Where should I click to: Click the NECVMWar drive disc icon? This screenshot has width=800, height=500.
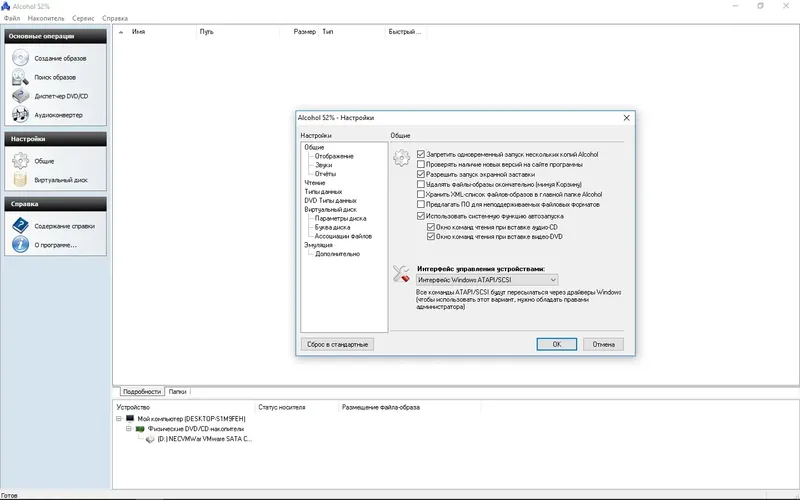[x=150, y=439]
